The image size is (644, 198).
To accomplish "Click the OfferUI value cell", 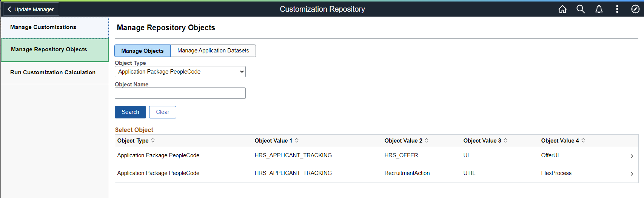I will click(x=550, y=155).
